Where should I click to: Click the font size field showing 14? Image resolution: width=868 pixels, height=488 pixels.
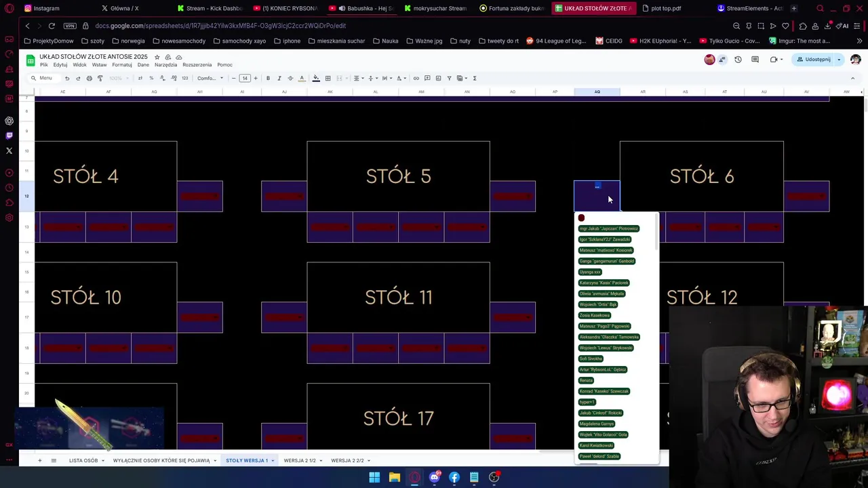click(x=245, y=78)
